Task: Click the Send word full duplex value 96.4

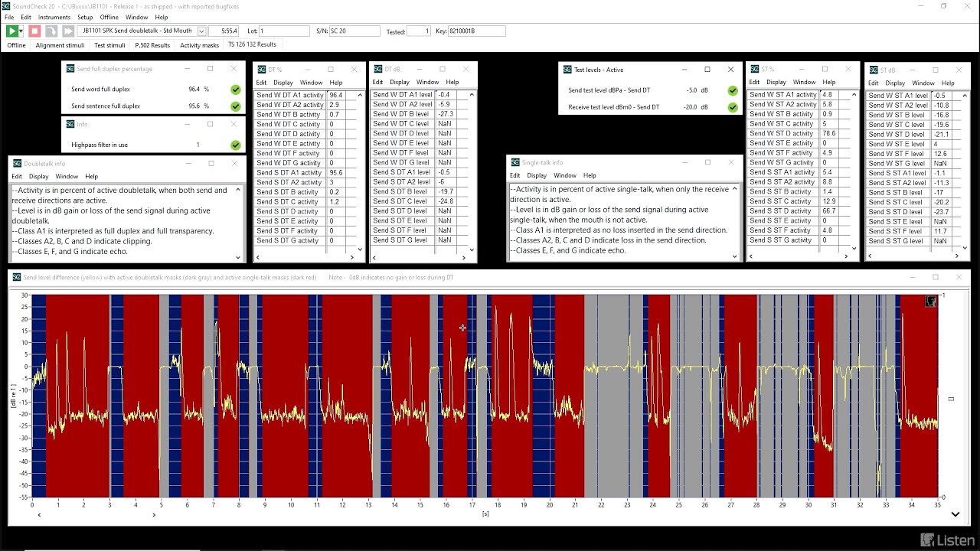Action: click(x=194, y=90)
